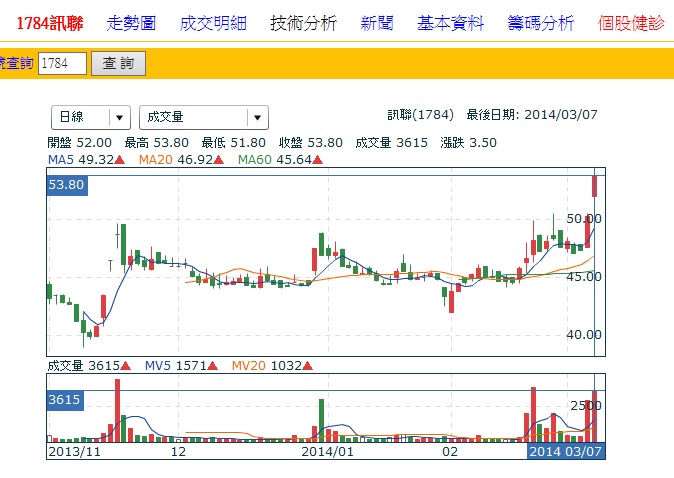The width and height of the screenshot is (674, 478).
Task: Click the stock code input field
Action: pos(62,64)
